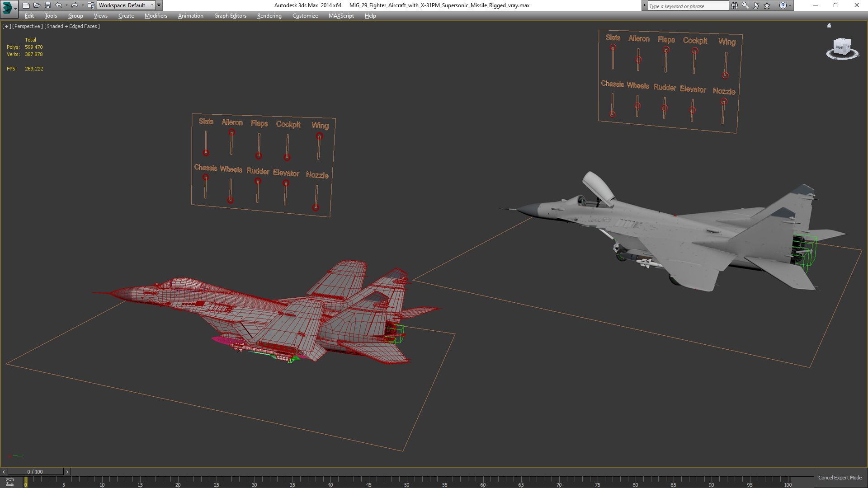Click the Subscription Center key icon
The height and width of the screenshot is (488, 868).
tap(745, 5)
